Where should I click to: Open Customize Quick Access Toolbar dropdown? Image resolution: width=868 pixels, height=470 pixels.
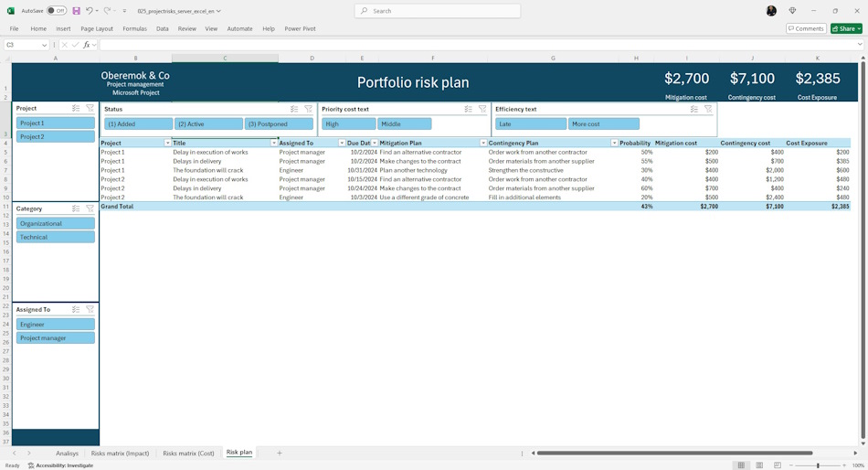click(x=124, y=11)
